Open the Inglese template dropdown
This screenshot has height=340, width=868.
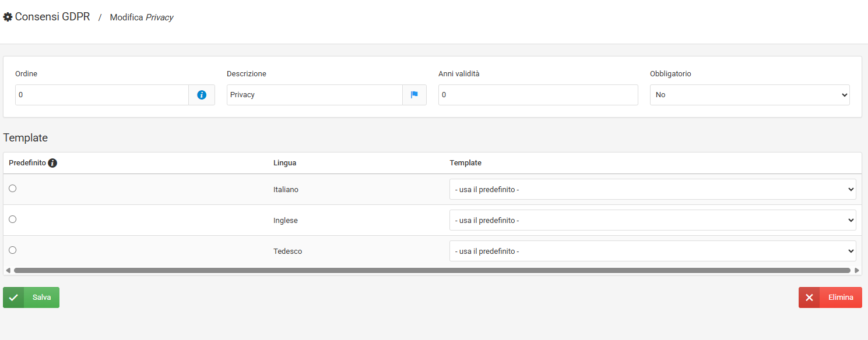[x=652, y=220]
